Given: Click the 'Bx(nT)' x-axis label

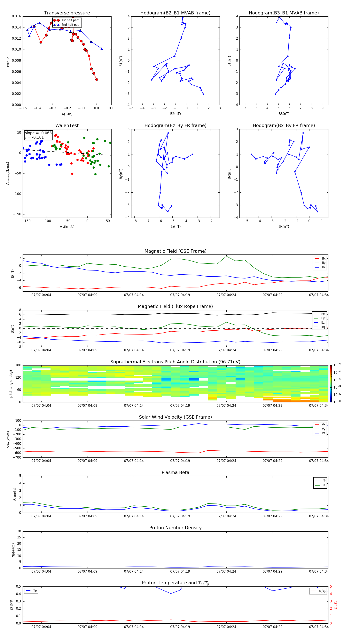Looking at the screenshot, I should [x=284, y=227].
